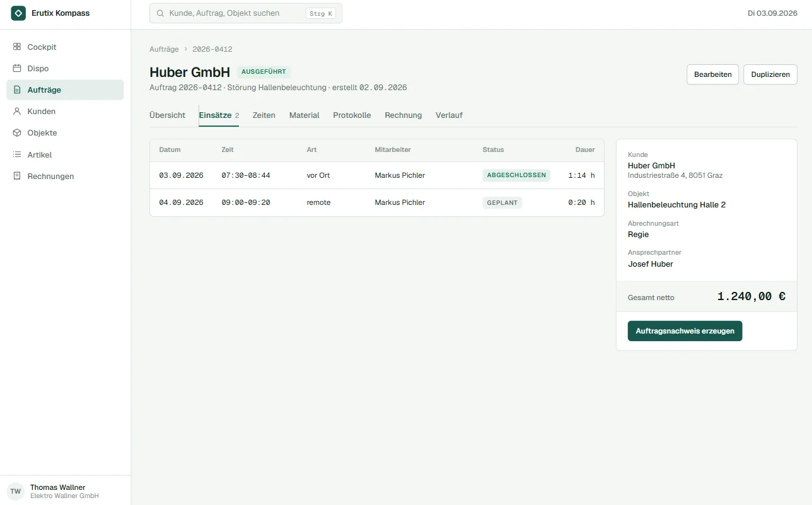Screen dimensions: 812x505
Task: Open the Protokolle tab
Action: [352, 115]
